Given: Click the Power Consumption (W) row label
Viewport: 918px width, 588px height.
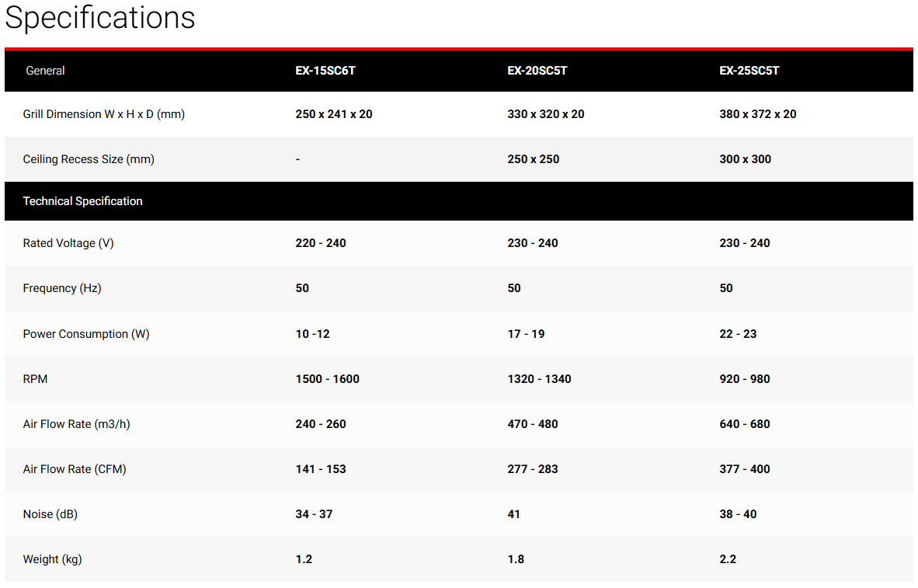Looking at the screenshot, I should point(86,334).
